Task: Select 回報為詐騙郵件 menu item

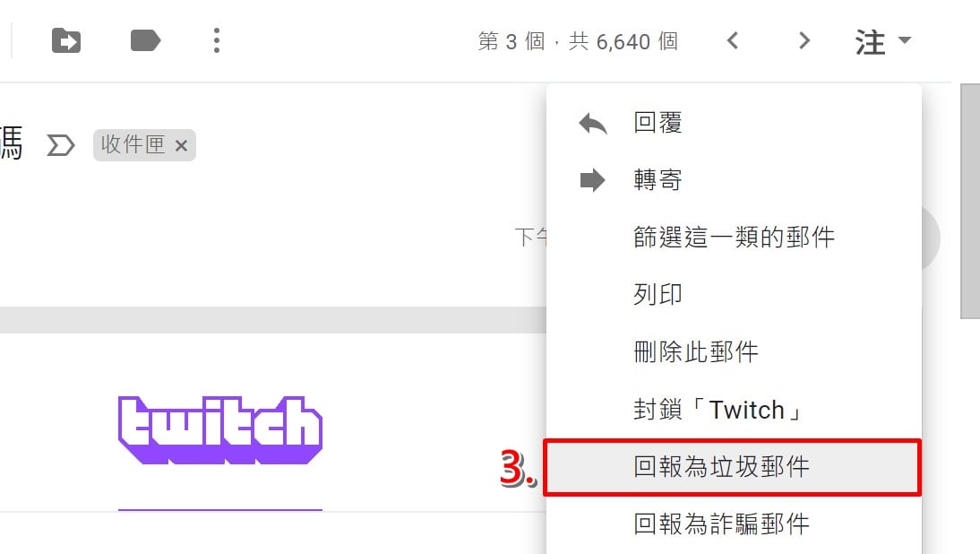Action: click(734, 524)
